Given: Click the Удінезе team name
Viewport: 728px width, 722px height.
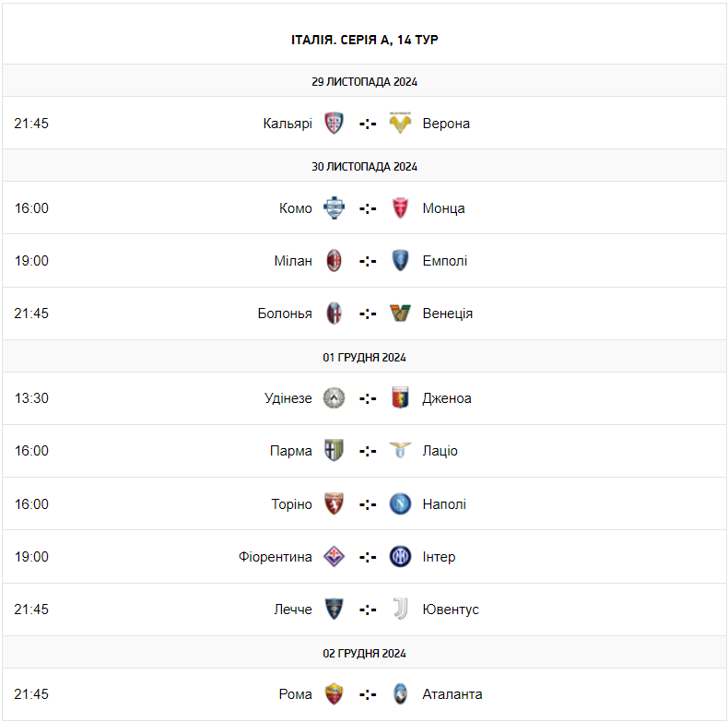Looking at the screenshot, I should point(288,398).
